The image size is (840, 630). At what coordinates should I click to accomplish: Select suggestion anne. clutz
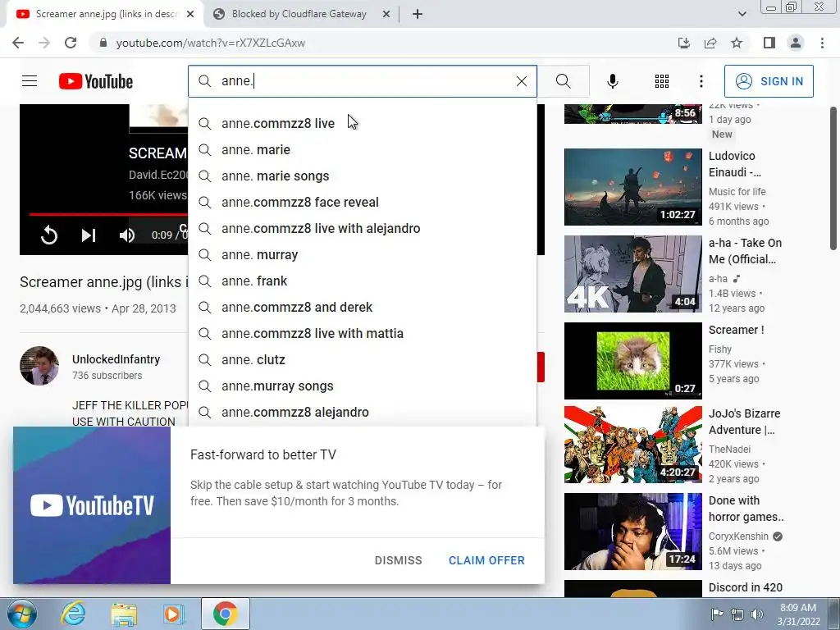[362, 359]
